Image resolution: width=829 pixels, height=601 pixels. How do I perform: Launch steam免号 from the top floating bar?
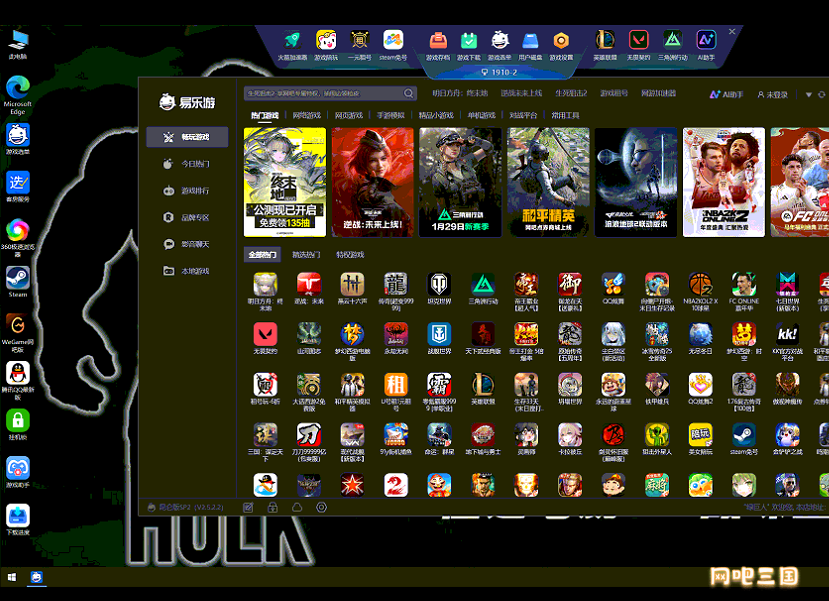coord(393,41)
